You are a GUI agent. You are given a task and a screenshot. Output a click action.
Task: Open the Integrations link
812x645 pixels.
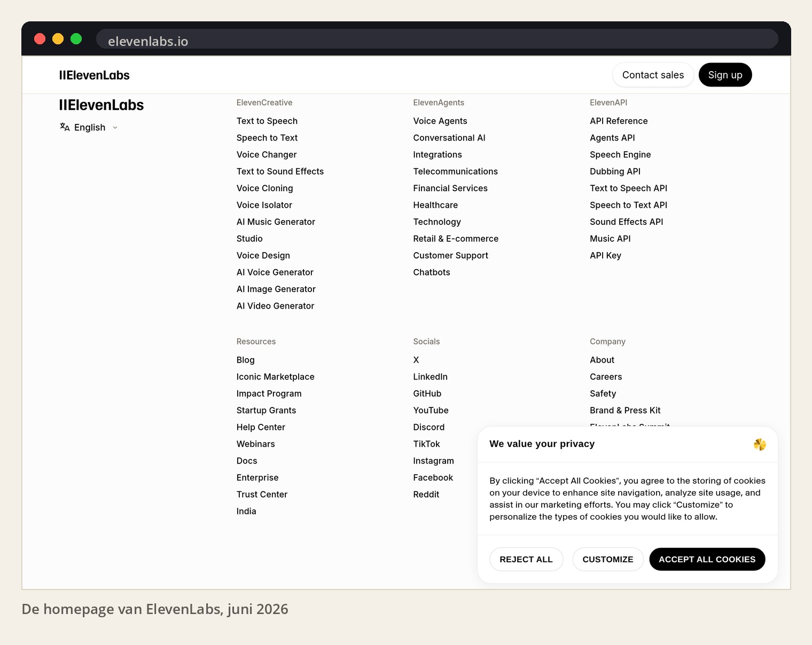point(438,155)
